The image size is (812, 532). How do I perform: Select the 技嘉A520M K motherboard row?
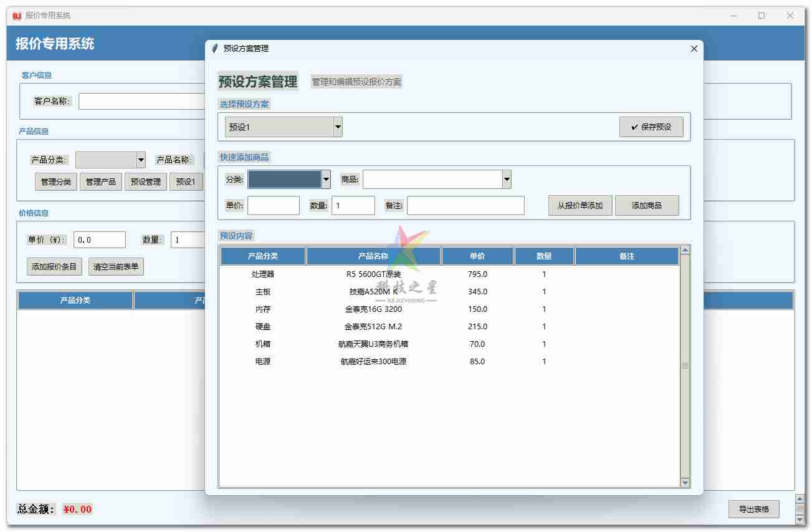click(x=374, y=292)
